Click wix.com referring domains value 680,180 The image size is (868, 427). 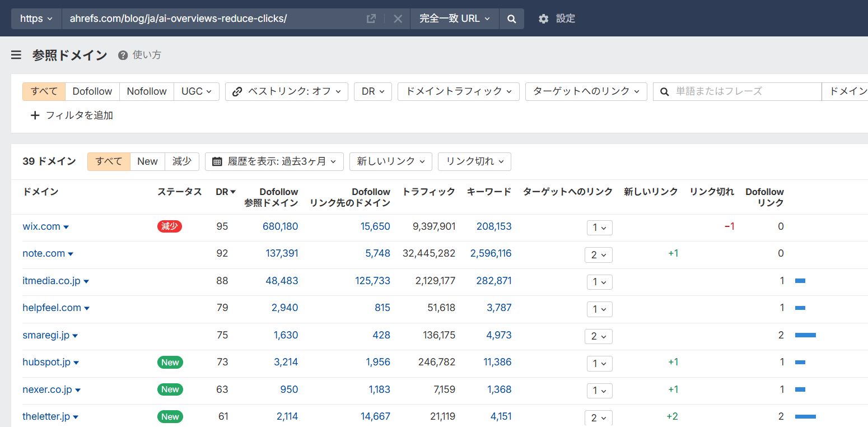(x=280, y=226)
